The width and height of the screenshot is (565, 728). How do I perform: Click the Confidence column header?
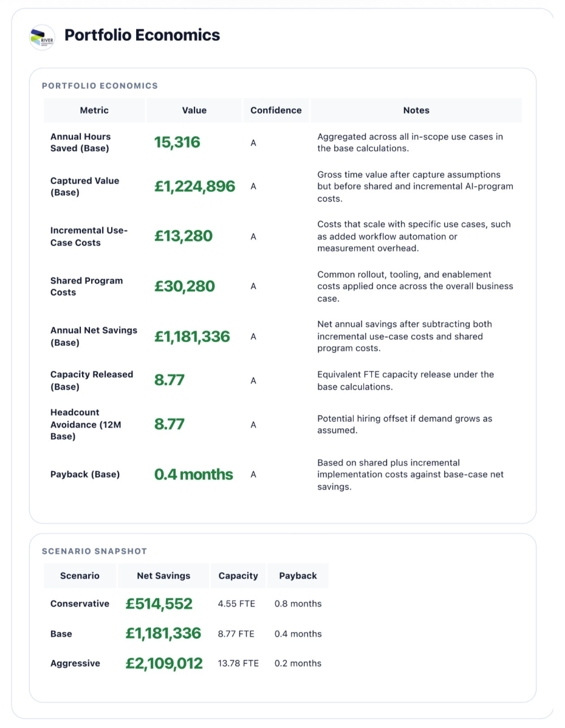(276, 111)
